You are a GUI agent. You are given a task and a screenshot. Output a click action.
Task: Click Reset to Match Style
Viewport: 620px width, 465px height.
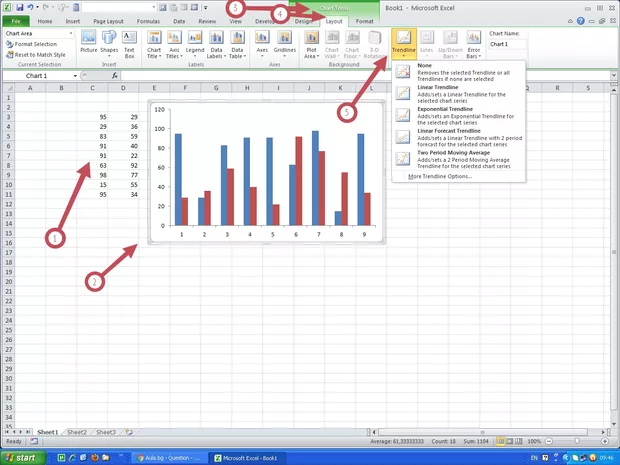click(x=40, y=54)
